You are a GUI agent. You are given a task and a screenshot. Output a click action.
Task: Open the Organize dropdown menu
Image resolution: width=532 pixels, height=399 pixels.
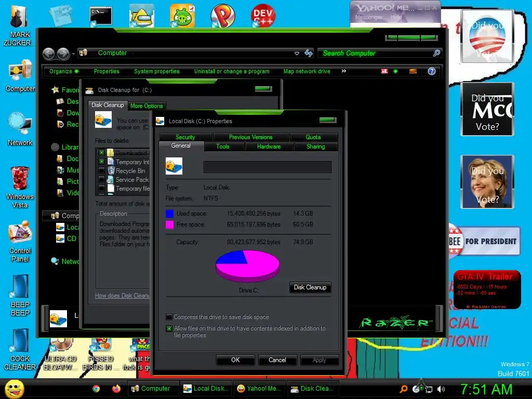pyautogui.click(x=64, y=71)
